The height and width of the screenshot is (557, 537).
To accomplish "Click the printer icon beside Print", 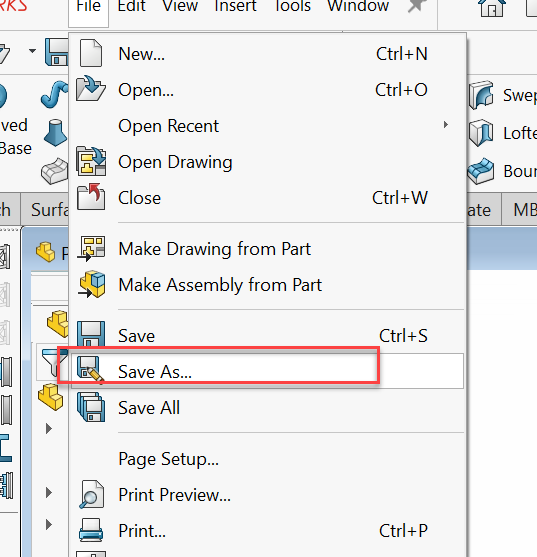I will click(91, 530).
